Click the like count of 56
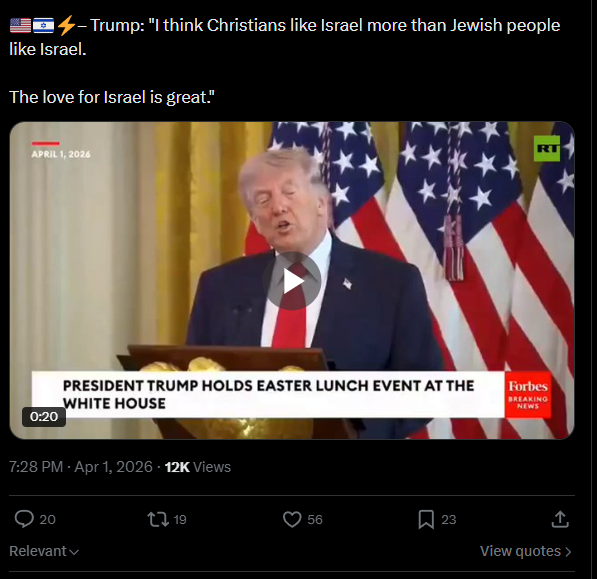Image resolution: width=597 pixels, height=579 pixels. 315,520
